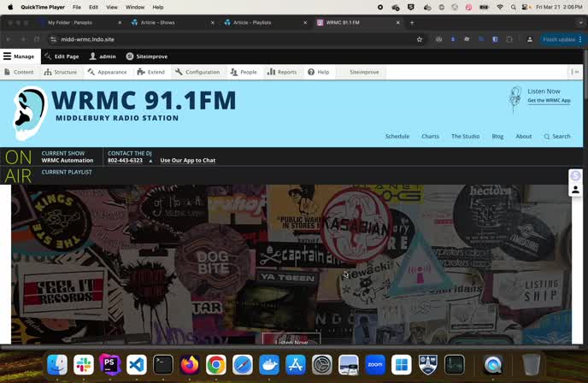588x383 pixels.
Task: Click the Edit Page pencil button
Action: click(62, 56)
